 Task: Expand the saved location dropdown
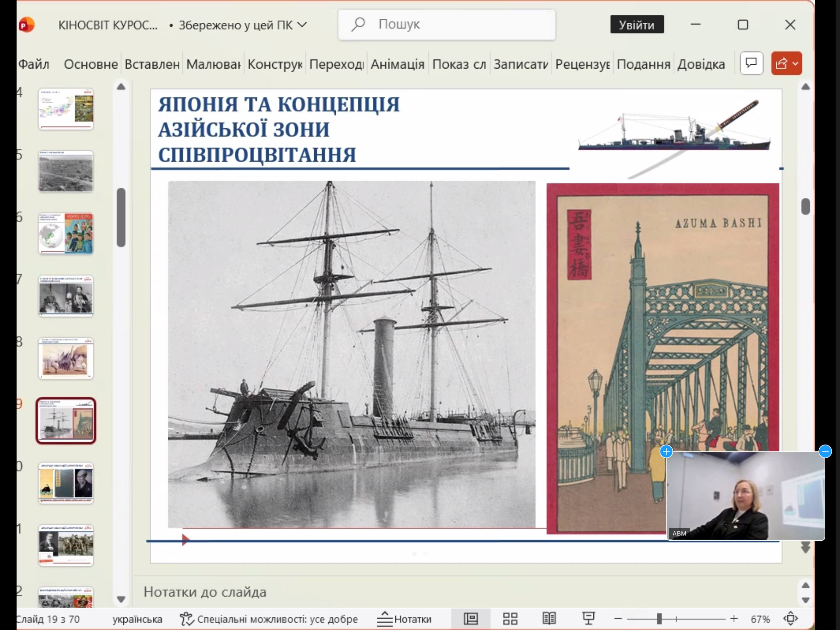click(302, 25)
